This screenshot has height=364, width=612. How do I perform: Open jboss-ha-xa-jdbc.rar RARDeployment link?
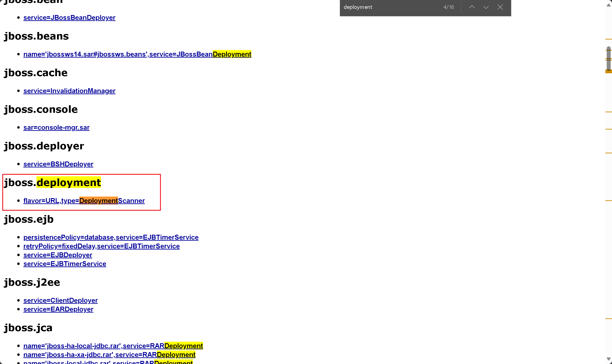109,355
